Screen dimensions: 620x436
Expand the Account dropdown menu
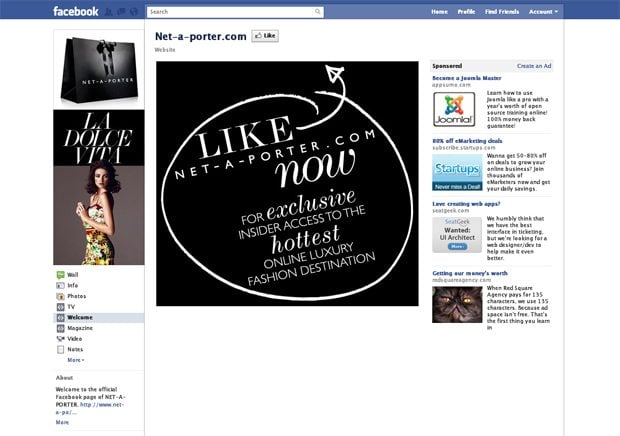pos(543,12)
